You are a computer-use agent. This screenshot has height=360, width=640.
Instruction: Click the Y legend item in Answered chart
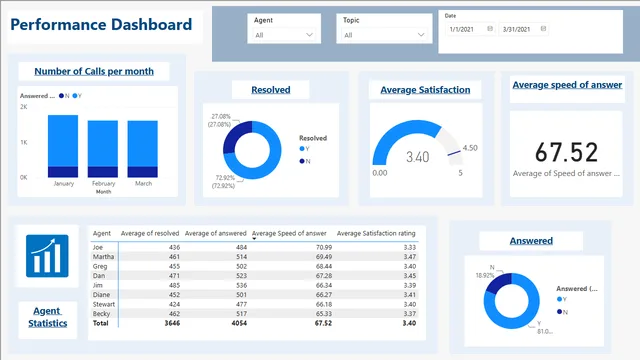(x=562, y=299)
